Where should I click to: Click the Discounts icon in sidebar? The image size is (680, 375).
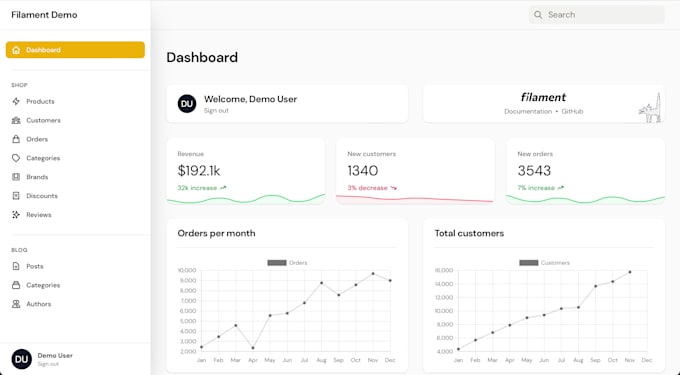(x=16, y=196)
